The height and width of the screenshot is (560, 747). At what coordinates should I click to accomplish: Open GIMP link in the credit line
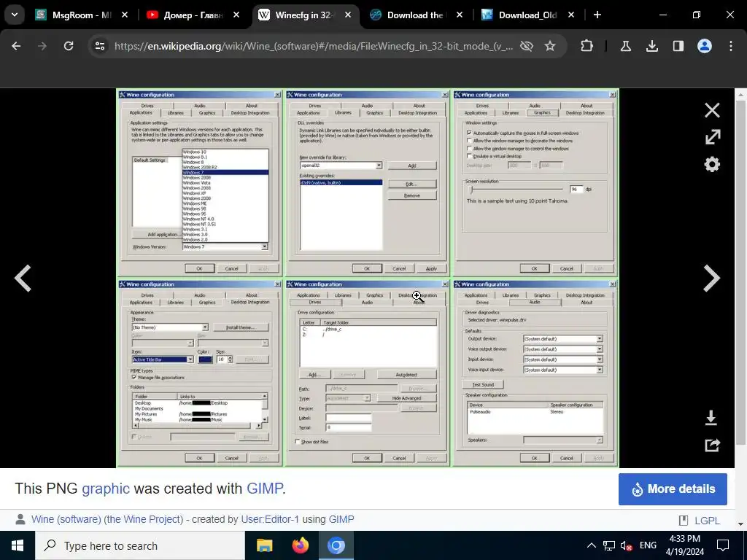pyautogui.click(x=341, y=519)
